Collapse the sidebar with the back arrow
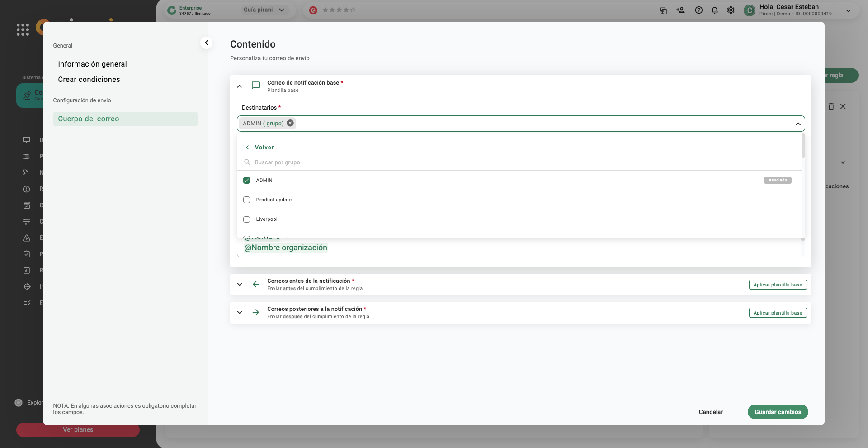The height and width of the screenshot is (448, 868). pyautogui.click(x=206, y=43)
